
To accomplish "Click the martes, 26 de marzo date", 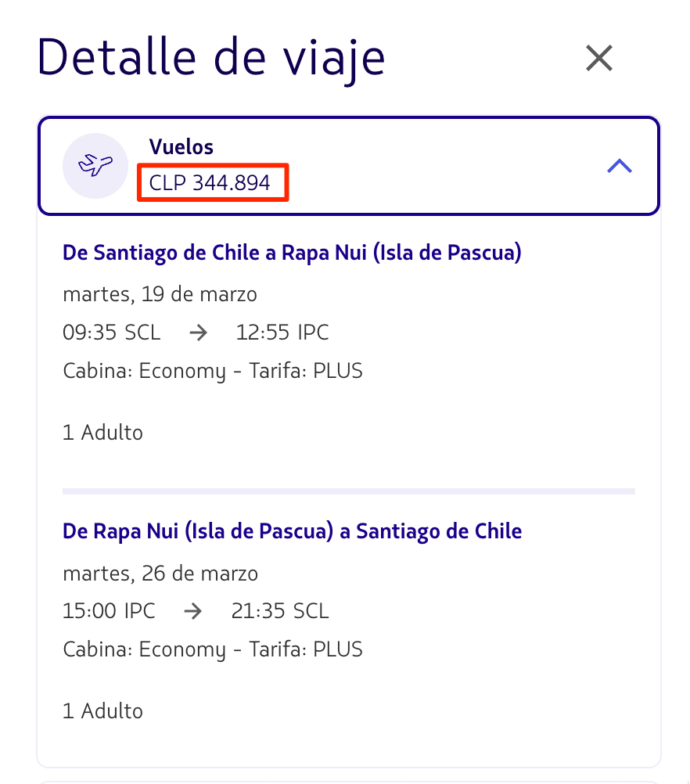I will (160, 574).
